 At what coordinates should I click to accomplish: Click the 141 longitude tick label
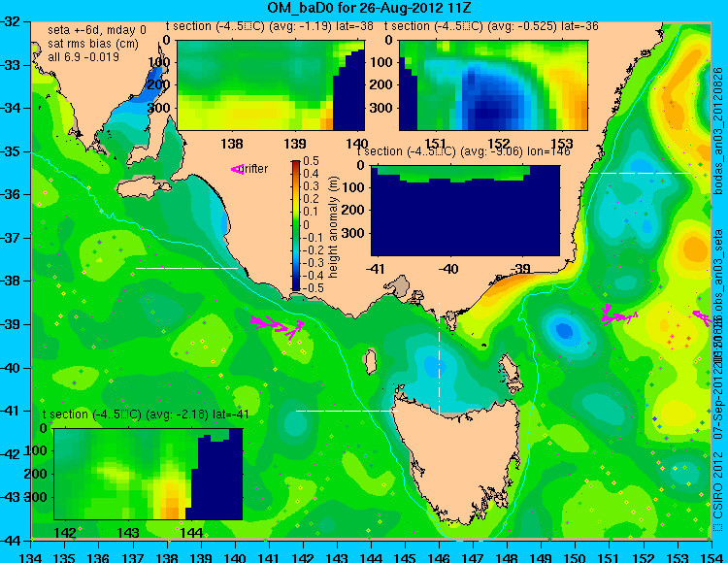[269, 557]
